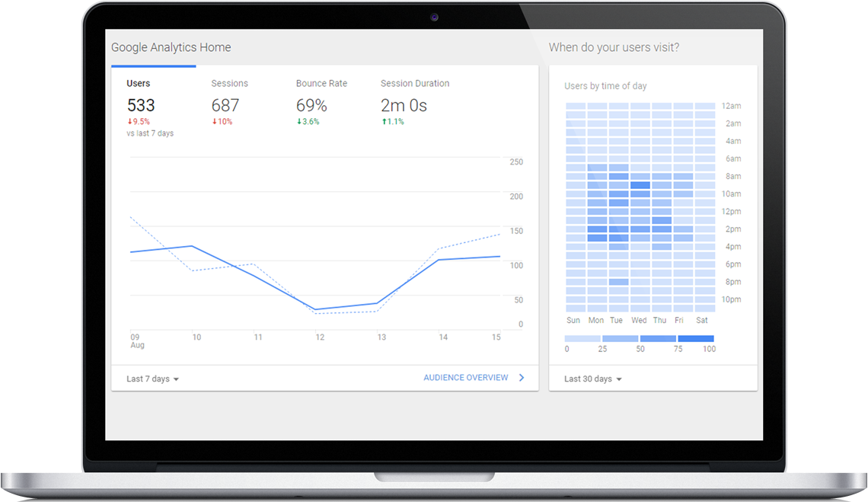Click the 2m 0s session duration value
Screen dimensions: 868x502
[x=404, y=105]
